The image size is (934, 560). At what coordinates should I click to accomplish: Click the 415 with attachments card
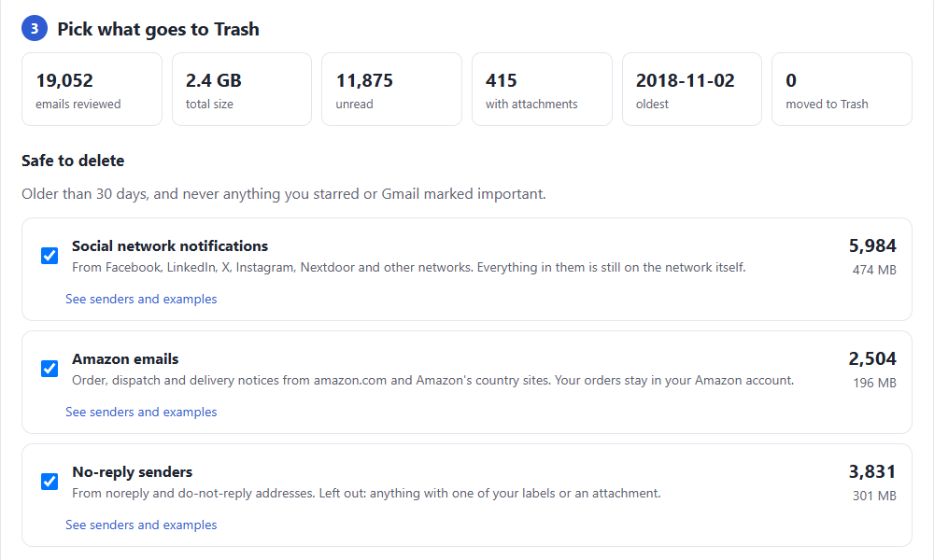[542, 90]
